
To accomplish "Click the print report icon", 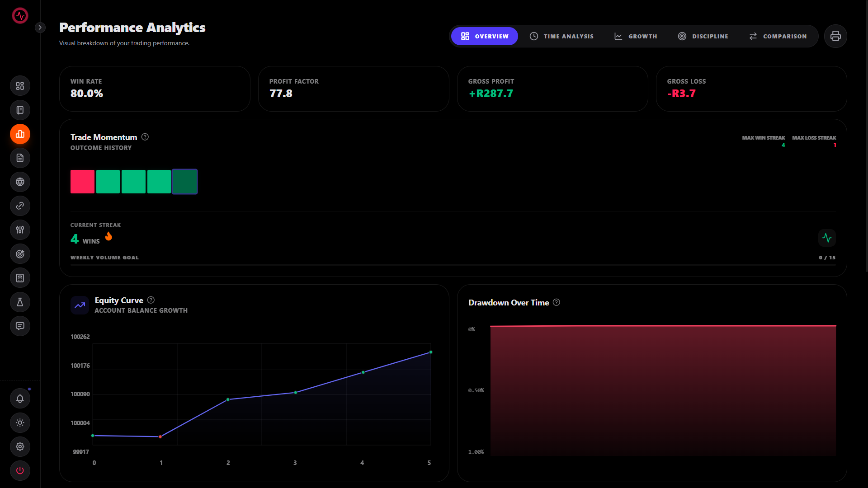I will tap(835, 36).
